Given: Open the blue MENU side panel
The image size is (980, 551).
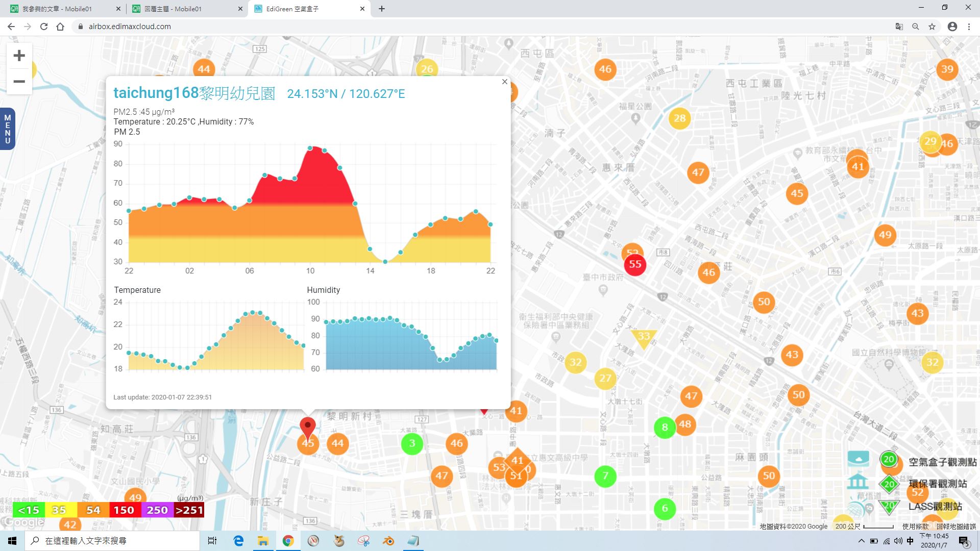Looking at the screenshot, I should pyautogui.click(x=7, y=129).
